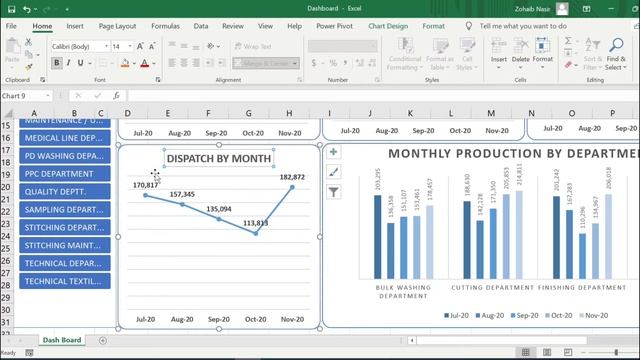640x360 pixels.
Task: Click the zoom slider handle
Action: [x=616, y=352]
